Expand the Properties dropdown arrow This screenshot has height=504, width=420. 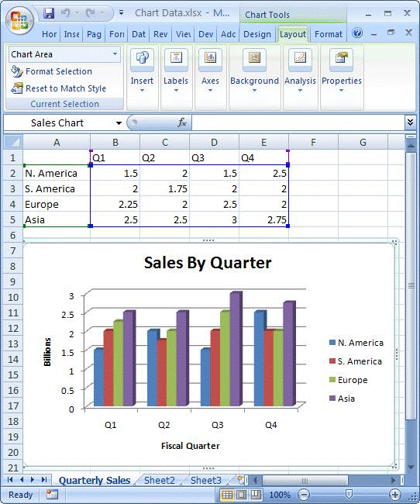click(341, 91)
